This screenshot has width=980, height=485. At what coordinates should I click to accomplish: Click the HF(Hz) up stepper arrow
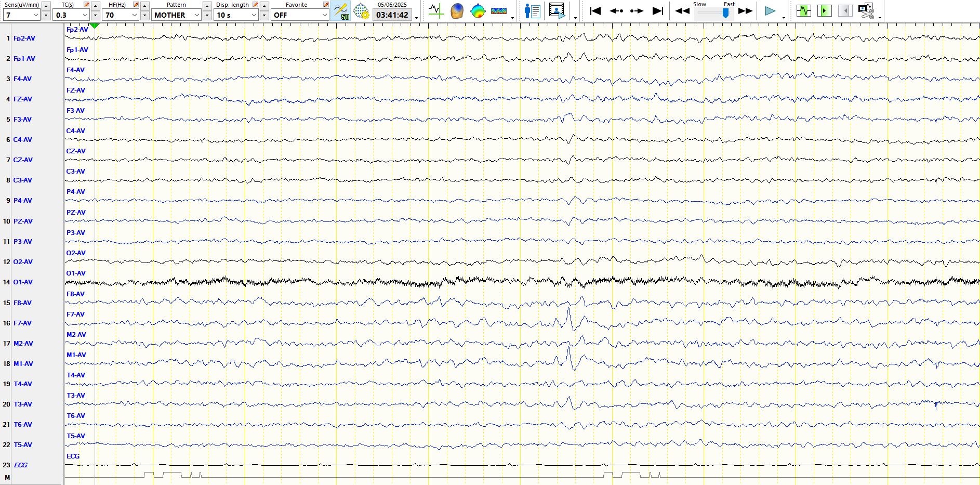tap(144, 6)
